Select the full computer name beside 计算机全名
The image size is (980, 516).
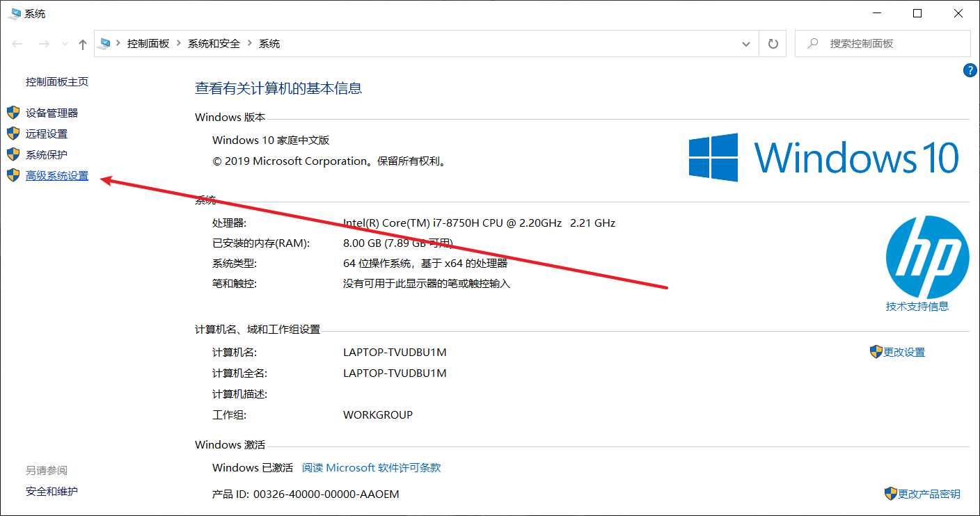[x=395, y=373]
